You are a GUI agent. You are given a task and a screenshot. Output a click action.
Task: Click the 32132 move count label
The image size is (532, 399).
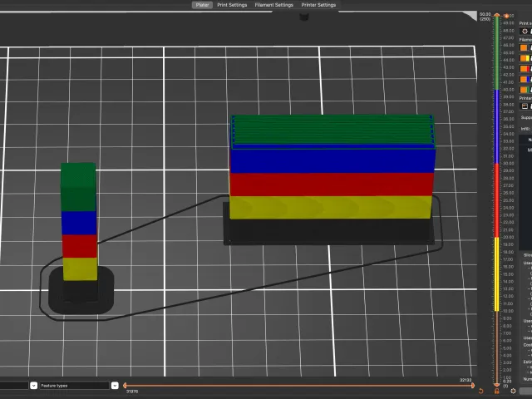[465, 380]
